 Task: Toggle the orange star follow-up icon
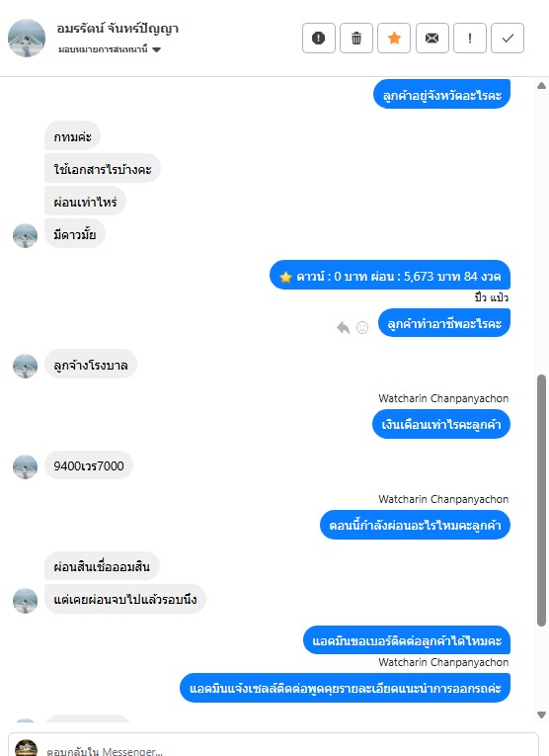coord(394,39)
